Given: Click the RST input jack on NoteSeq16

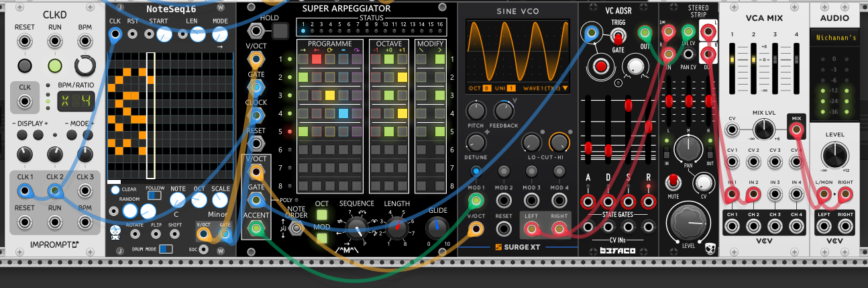Looking at the screenshot, I should coord(133,34).
